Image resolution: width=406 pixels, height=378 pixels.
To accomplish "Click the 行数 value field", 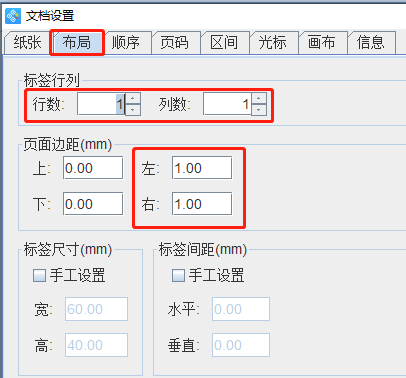I will tap(101, 104).
